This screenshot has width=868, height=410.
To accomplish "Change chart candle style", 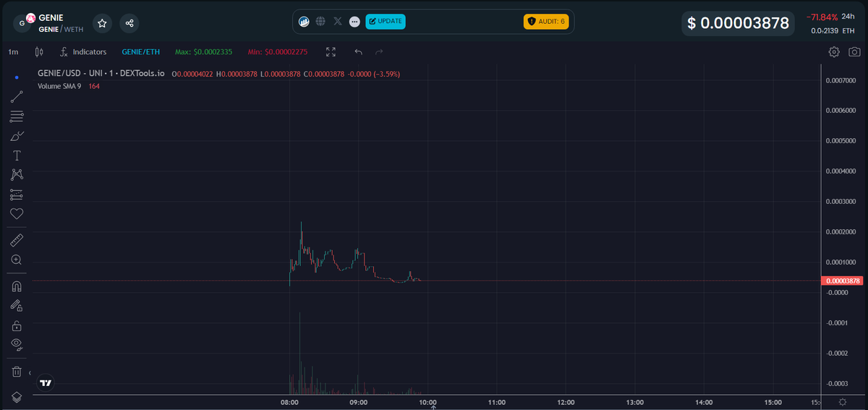I will point(38,52).
